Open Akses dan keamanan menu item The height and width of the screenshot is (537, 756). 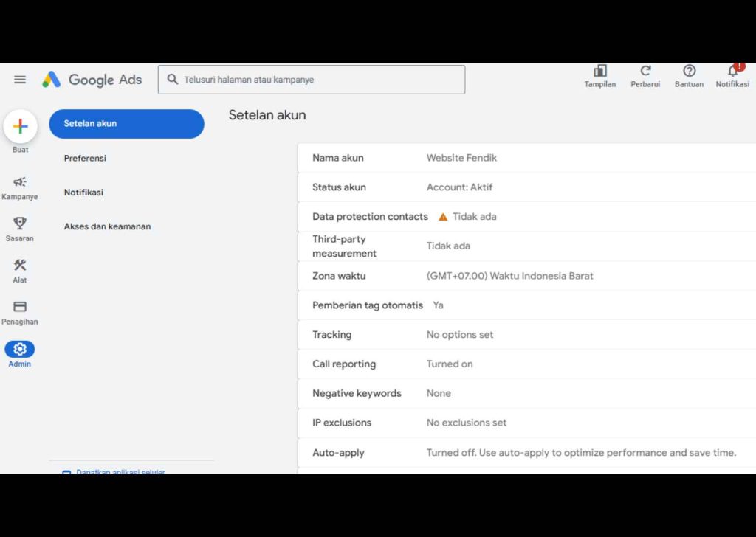pos(107,226)
